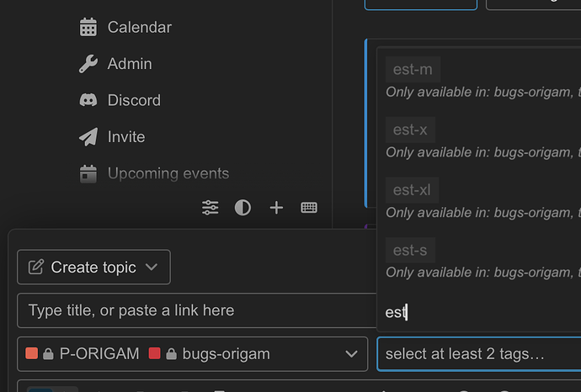The image size is (581, 392).
Task: Select the est-m tag option
Action: tap(413, 70)
